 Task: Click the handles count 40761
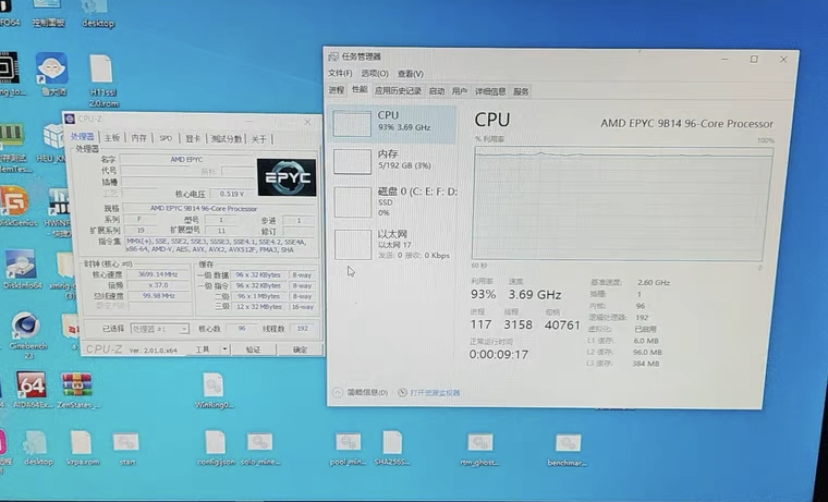(562, 325)
